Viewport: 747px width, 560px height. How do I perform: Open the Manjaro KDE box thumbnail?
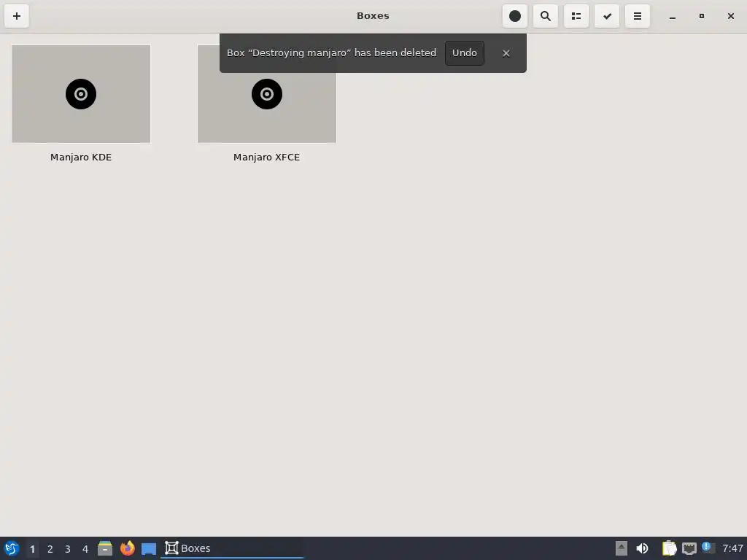[x=81, y=94]
